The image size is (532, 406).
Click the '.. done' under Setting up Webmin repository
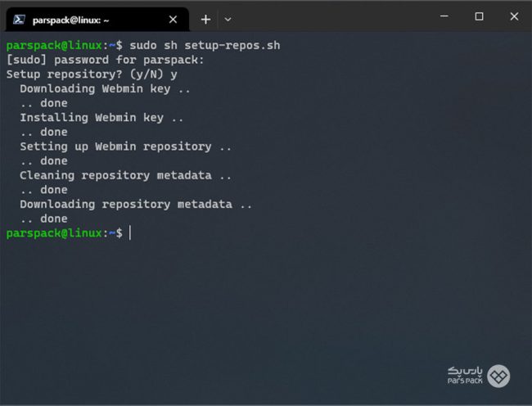(x=43, y=160)
